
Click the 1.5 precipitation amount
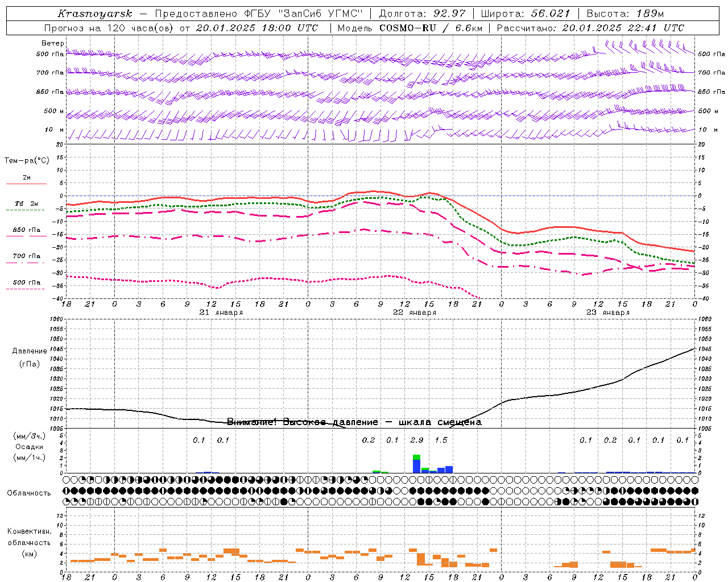441,440
